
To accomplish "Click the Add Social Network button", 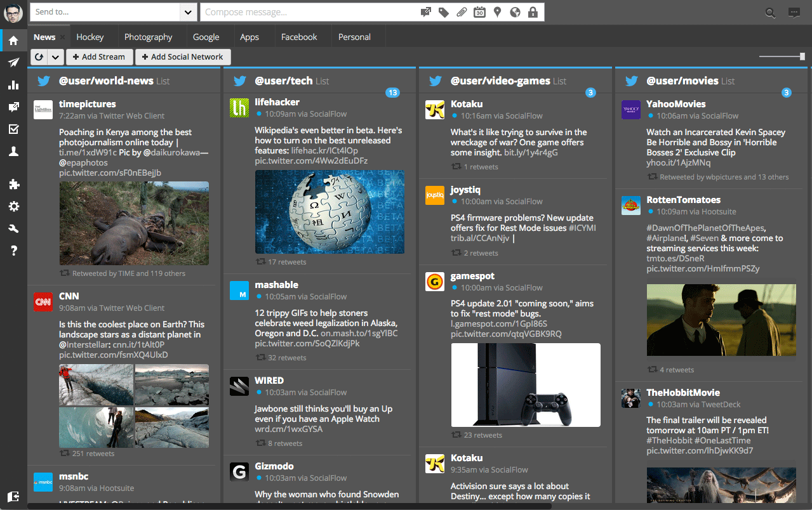I will (183, 56).
